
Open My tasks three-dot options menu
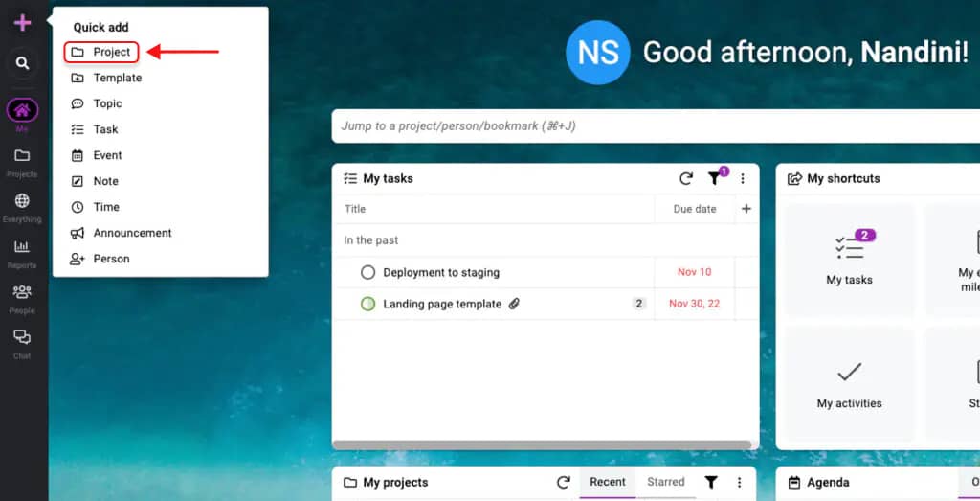coord(743,179)
